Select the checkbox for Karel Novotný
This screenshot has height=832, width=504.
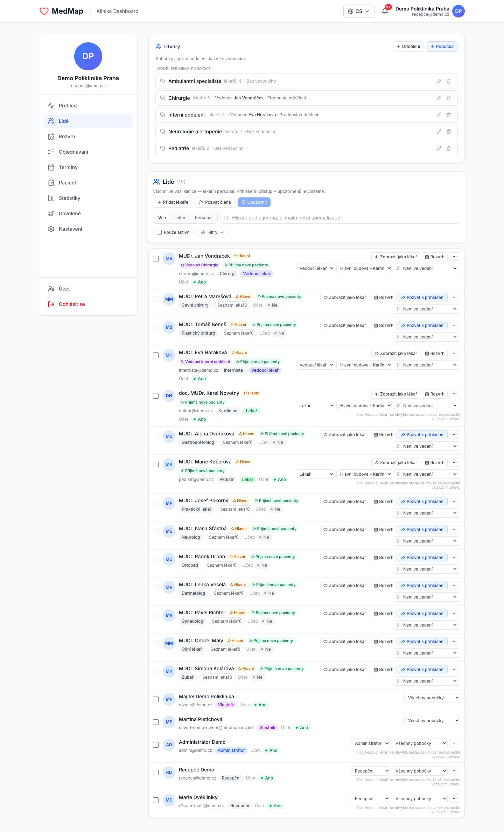(x=156, y=396)
